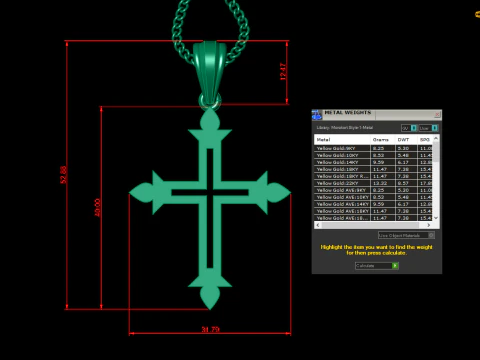Click the 40.00 cross height dimension label
The width and height of the screenshot is (480, 360).
click(97, 208)
